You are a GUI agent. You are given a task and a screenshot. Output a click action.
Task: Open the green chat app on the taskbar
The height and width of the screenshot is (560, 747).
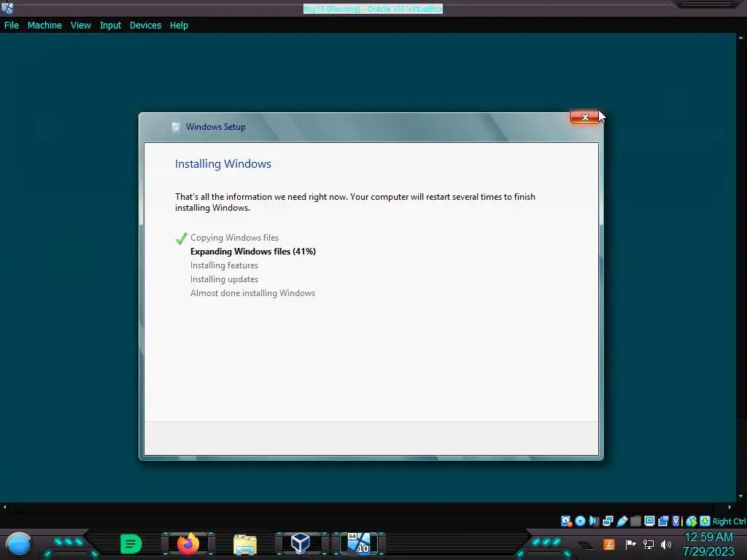[x=131, y=544]
